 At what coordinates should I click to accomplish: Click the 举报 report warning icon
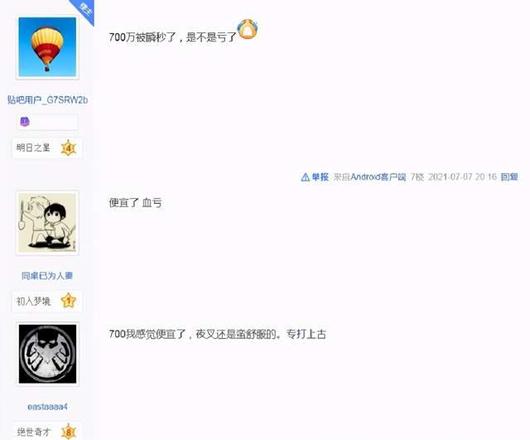click(x=305, y=177)
